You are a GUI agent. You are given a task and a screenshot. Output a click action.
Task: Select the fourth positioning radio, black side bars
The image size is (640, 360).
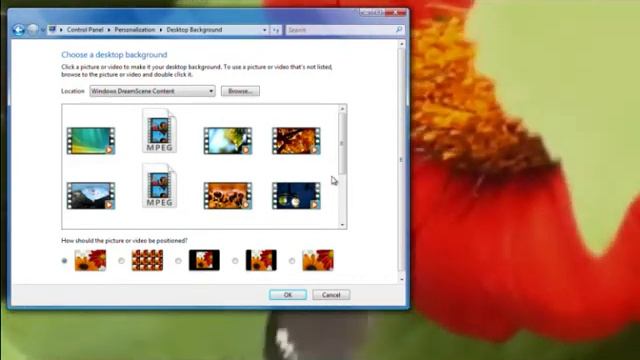[x=235, y=260]
